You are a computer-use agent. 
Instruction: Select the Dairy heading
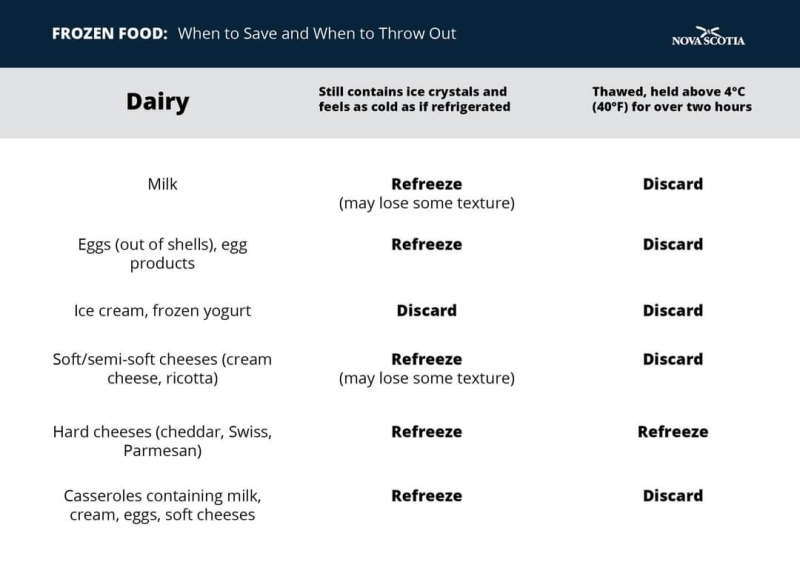(x=158, y=101)
